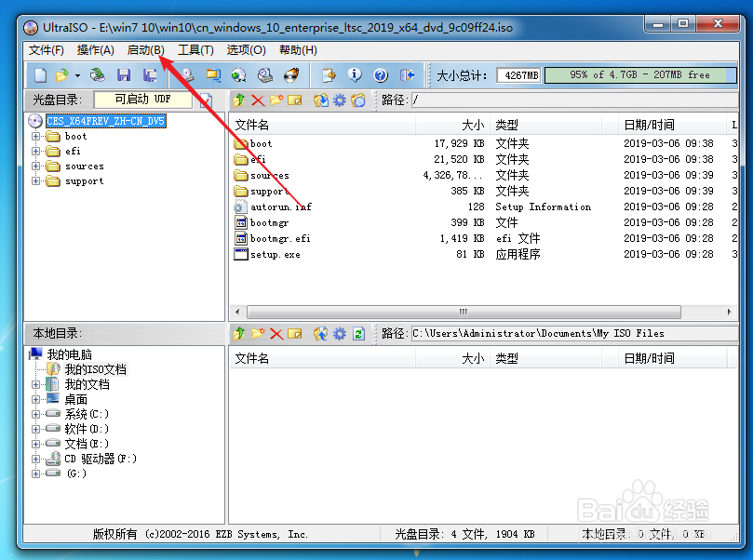Click the Open folder toolbar icon
Screen dimensions: 753x560
pos(62,75)
